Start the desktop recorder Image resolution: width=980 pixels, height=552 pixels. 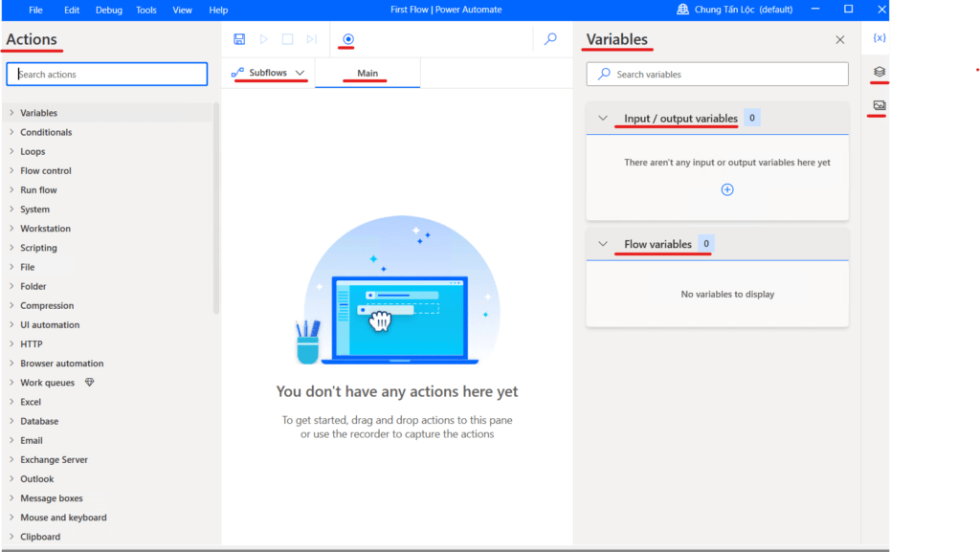pos(346,38)
